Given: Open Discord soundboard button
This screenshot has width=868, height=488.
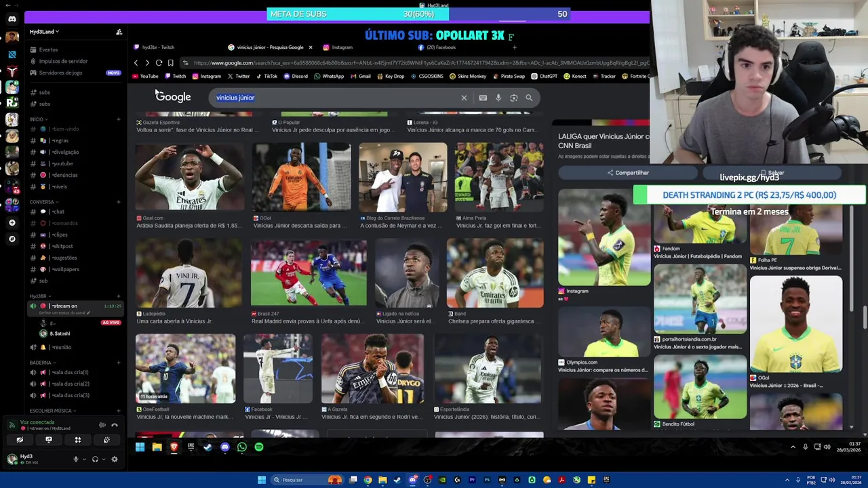Looking at the screenshot, I should click(x=107, y=440).
